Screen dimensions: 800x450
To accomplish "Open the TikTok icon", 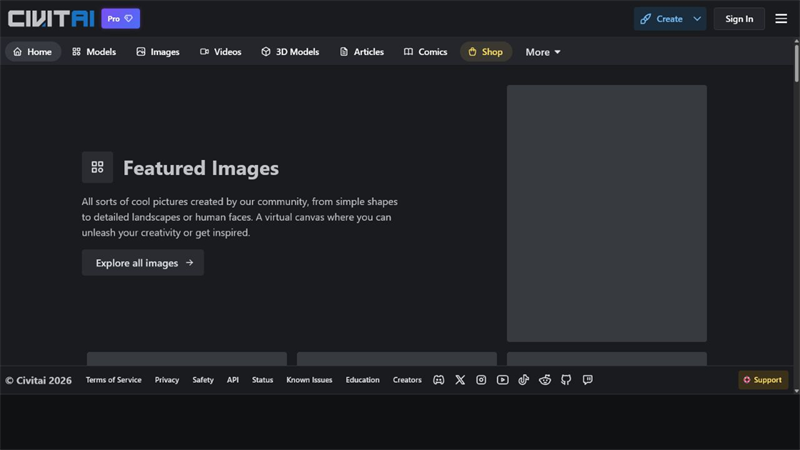I will (x=523, y=380).
